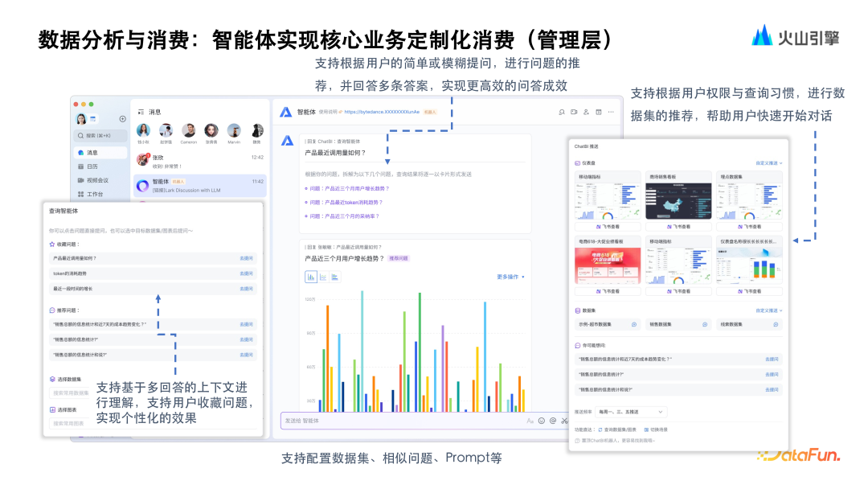Open Marvin's avatar in the contacts row
Image resolution: width=868 pixels, height=489 pixels.
tap(234, 131)
